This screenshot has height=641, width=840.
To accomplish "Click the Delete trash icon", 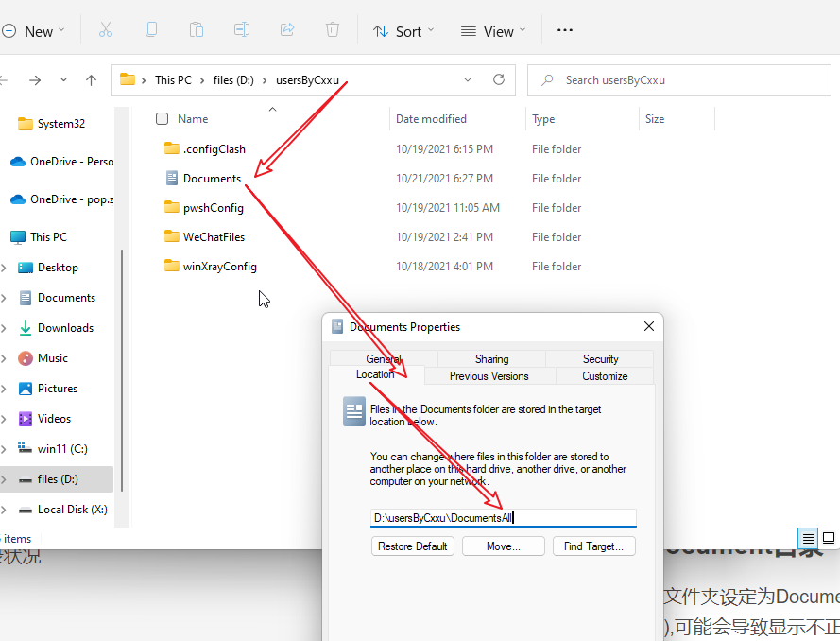I will [x=333, y=29].
